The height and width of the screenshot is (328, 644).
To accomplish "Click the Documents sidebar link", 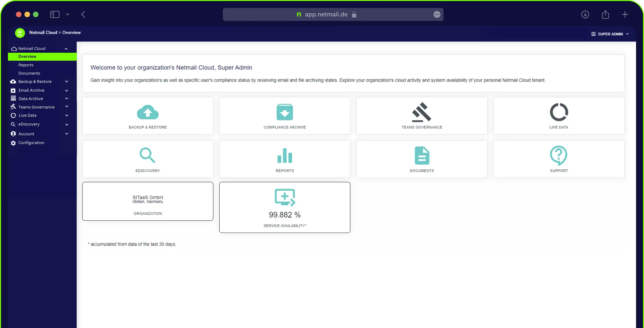I will click(x=29, y=73).
